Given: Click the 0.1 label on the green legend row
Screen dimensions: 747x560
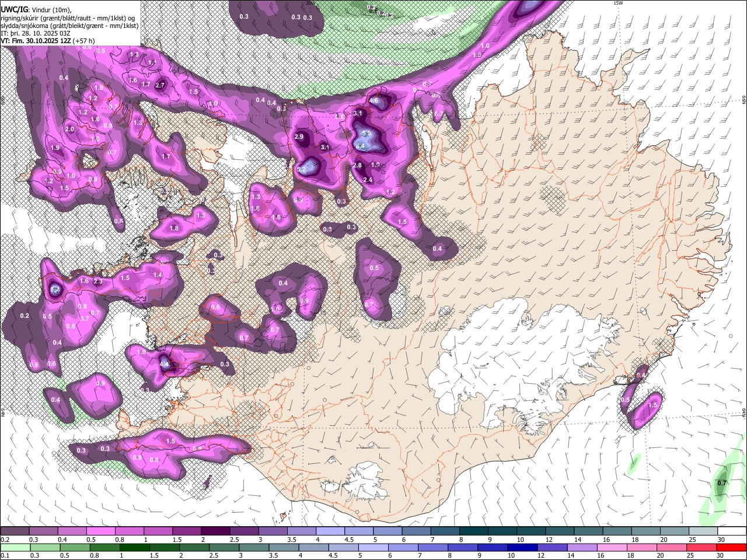Looking at the screenshot, I should tap(5, 555).
